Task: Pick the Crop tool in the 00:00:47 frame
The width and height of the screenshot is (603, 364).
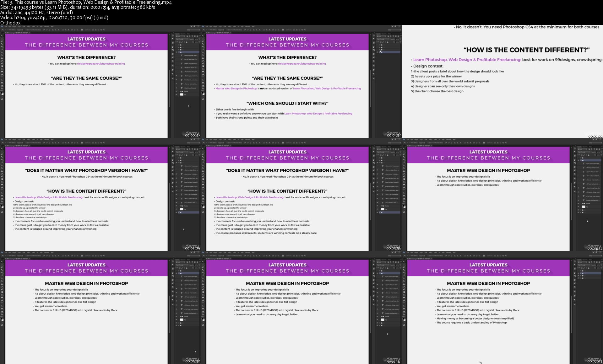Action: 2,47
